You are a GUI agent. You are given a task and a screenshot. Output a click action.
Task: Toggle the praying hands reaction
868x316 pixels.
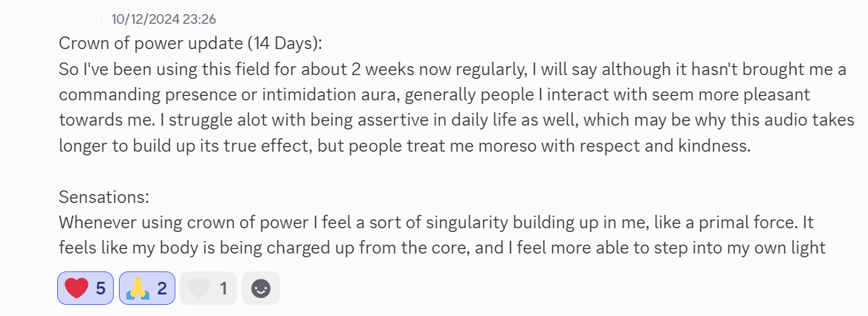pos(146,288)
